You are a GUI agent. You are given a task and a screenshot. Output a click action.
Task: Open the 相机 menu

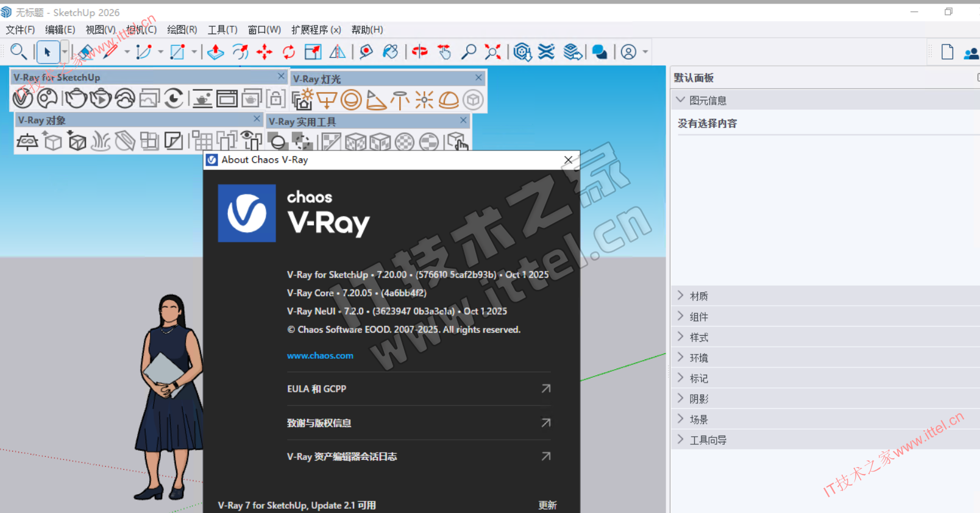point(141,30)
